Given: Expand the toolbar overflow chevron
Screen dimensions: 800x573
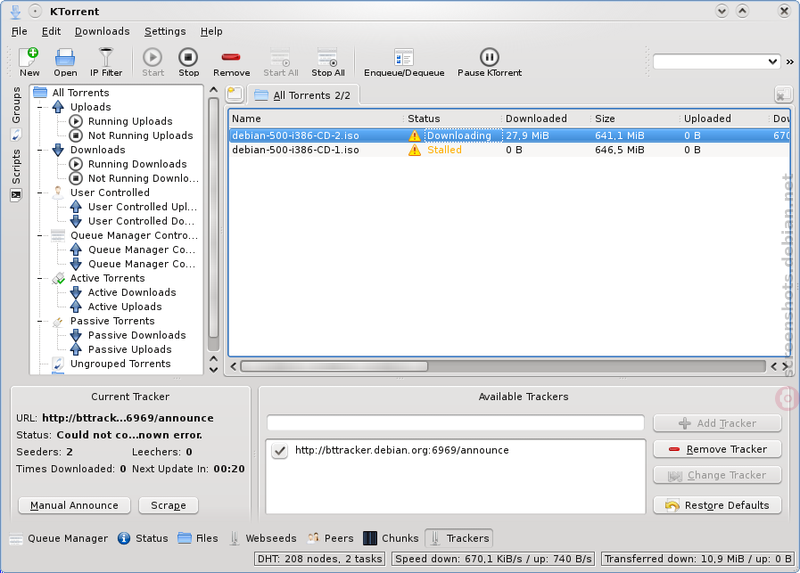Looking at the screenshot, I should coord(790,62).
